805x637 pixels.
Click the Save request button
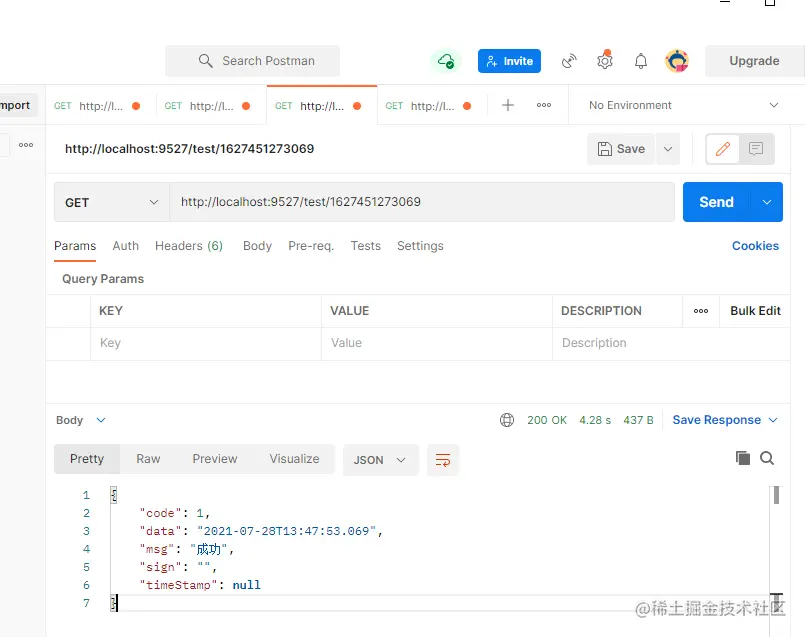621,149
